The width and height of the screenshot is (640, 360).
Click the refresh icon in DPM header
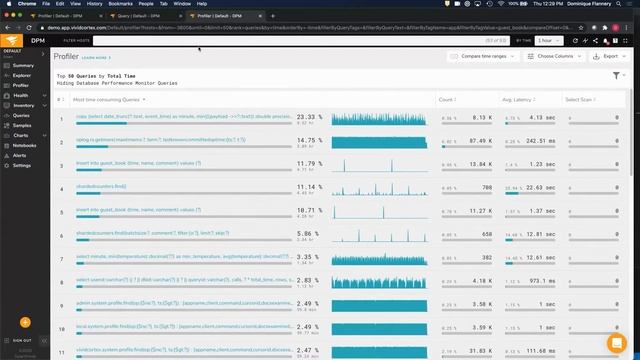pyautogui.click(x=575, y=41)
